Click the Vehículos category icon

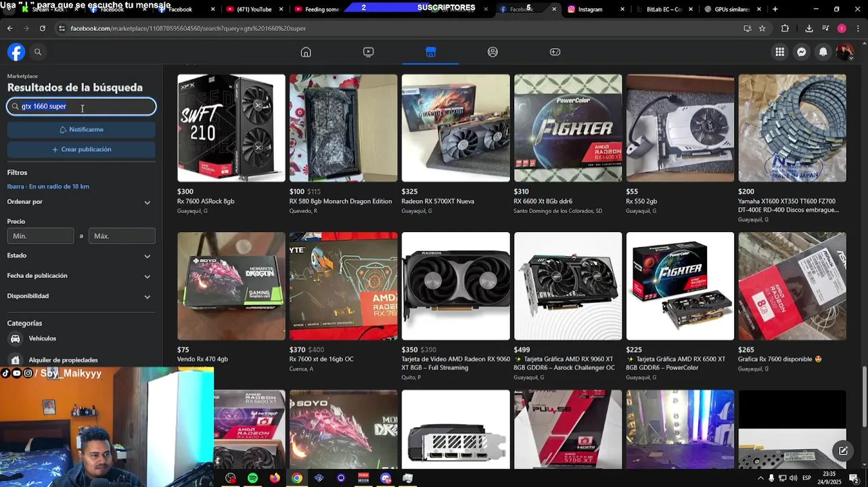(x=16, y=338)
